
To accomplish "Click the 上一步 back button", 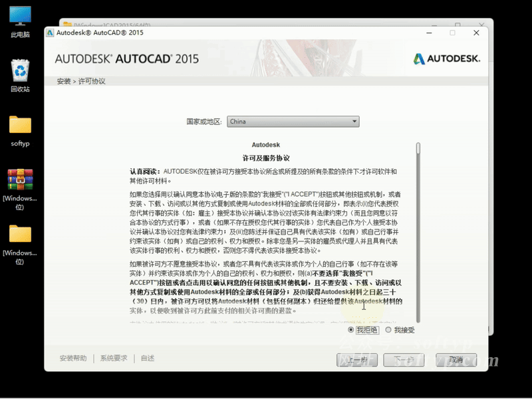I will pyautogui.click(x=357, y=360).
